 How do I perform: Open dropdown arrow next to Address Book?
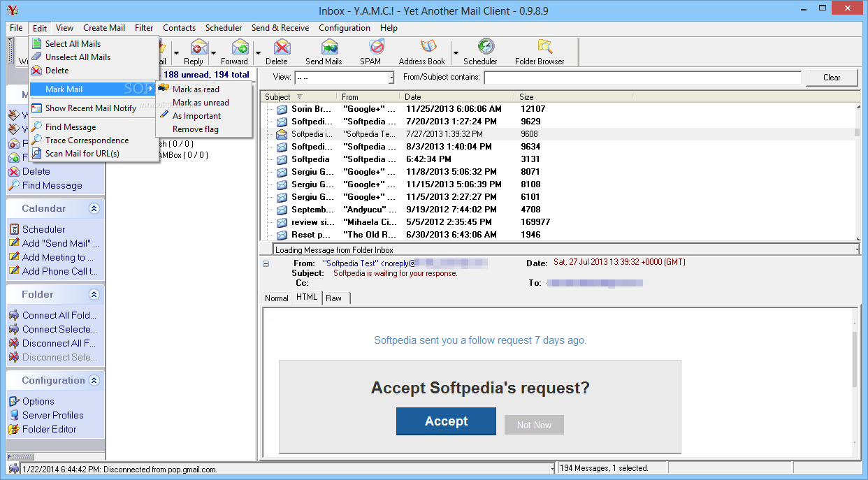[456, 52]
